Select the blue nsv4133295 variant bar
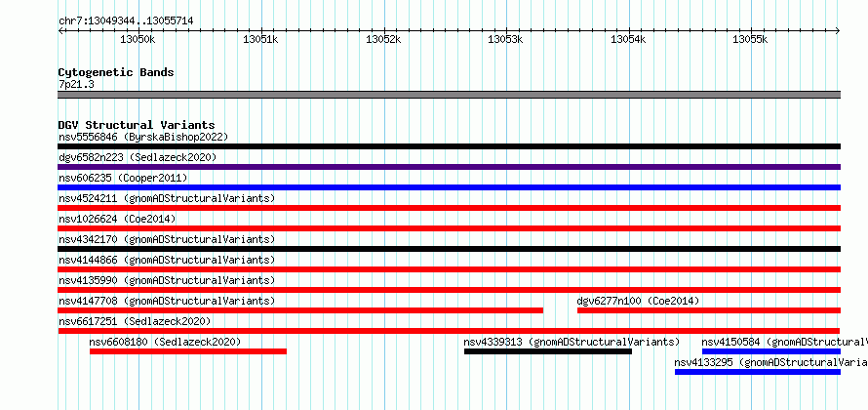 point(757,372)
